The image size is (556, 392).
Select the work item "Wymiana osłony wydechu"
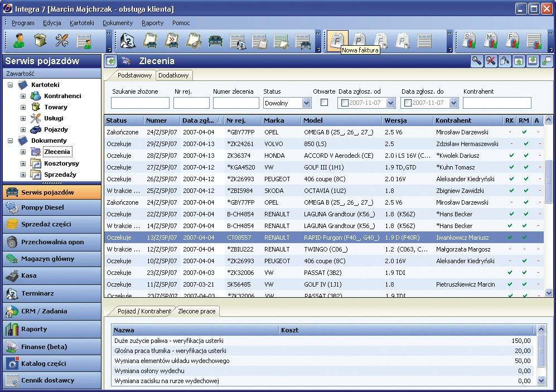pyautogui.click(x=322, y=371)
